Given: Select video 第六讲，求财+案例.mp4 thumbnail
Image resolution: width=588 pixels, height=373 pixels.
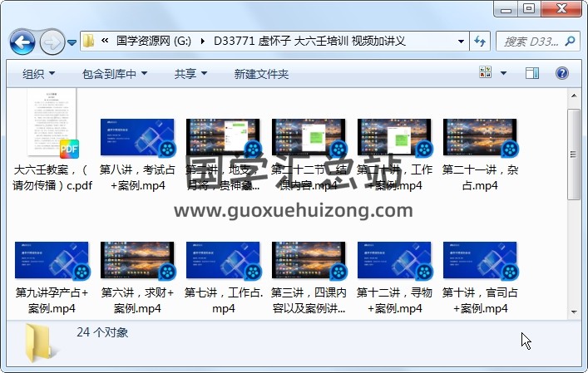Looking at the screenshot, I should (137, 260).
